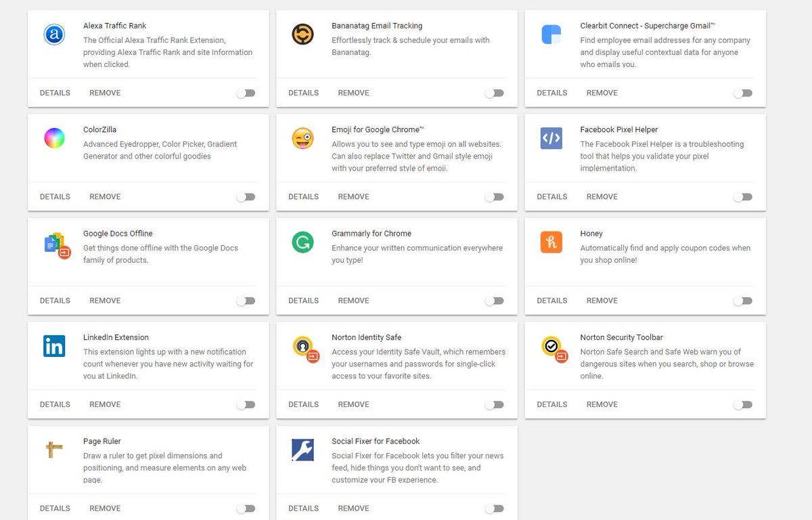Click the Clearbit Connect extension icon
This screenshot has width=812, height=520.
(551, 34)
